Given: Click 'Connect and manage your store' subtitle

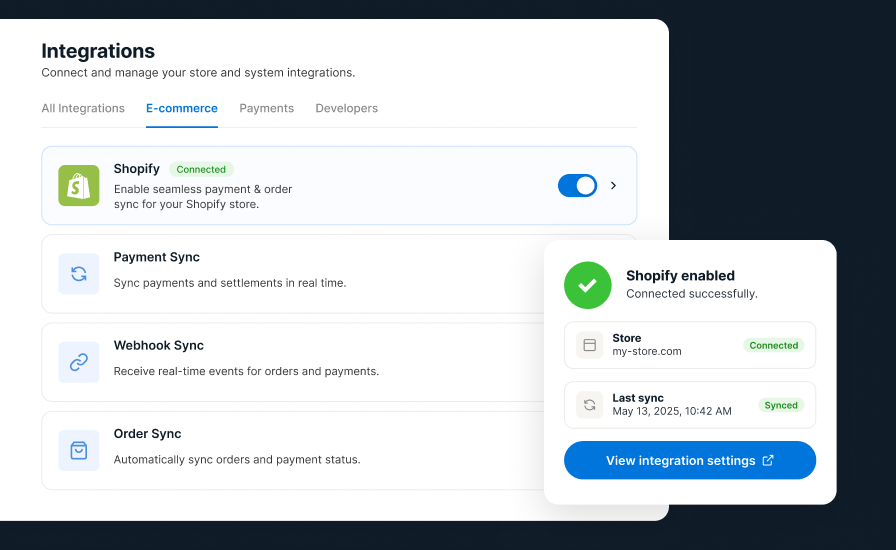Looking at the screenshot, I should [198, 73].
